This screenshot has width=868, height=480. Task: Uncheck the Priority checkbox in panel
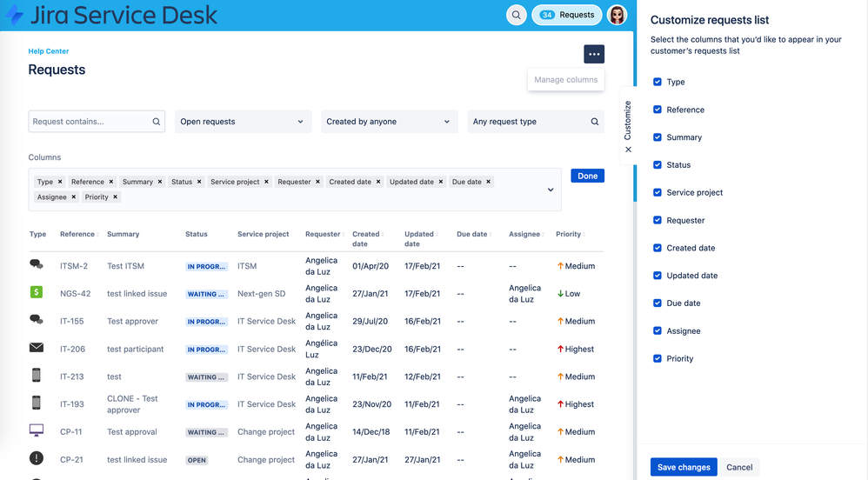pyautogui.click(x=658, y=359)
